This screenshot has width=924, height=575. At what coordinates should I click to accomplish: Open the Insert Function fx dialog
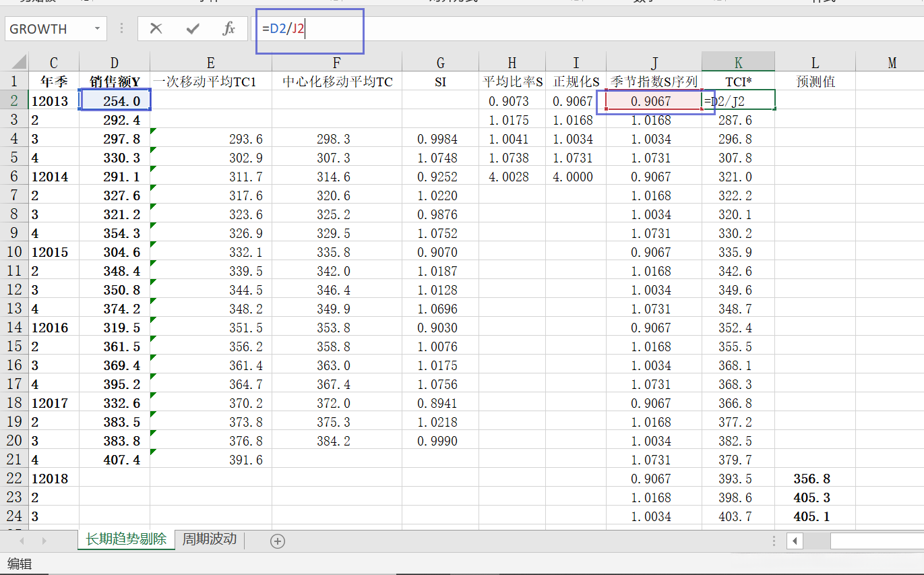click(229, 28)
